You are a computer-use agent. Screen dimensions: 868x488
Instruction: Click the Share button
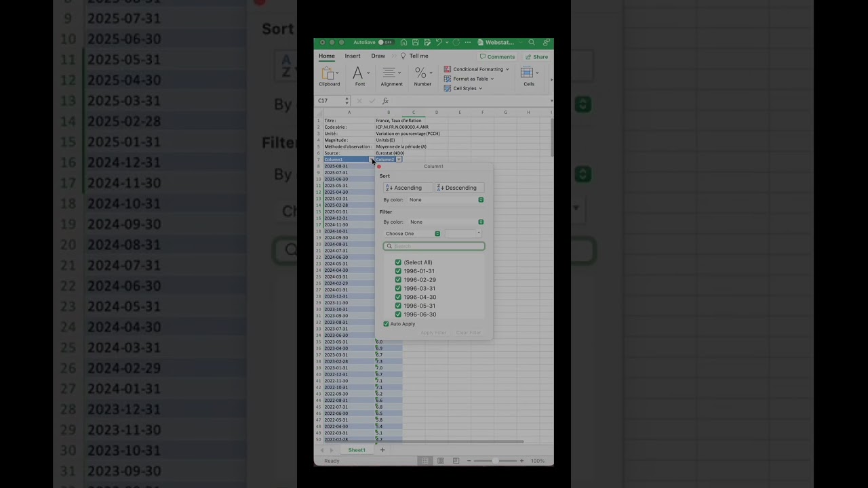[537, 57]
